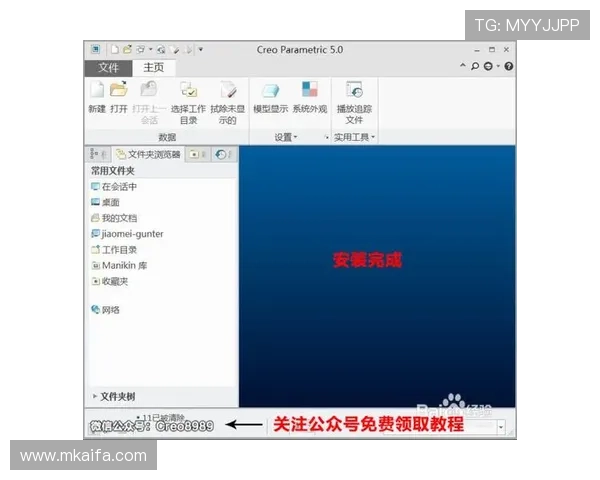This screenshot has height=480, width=600.
Task: Click the quick access regenerate icon
Action: pos(161,49)
